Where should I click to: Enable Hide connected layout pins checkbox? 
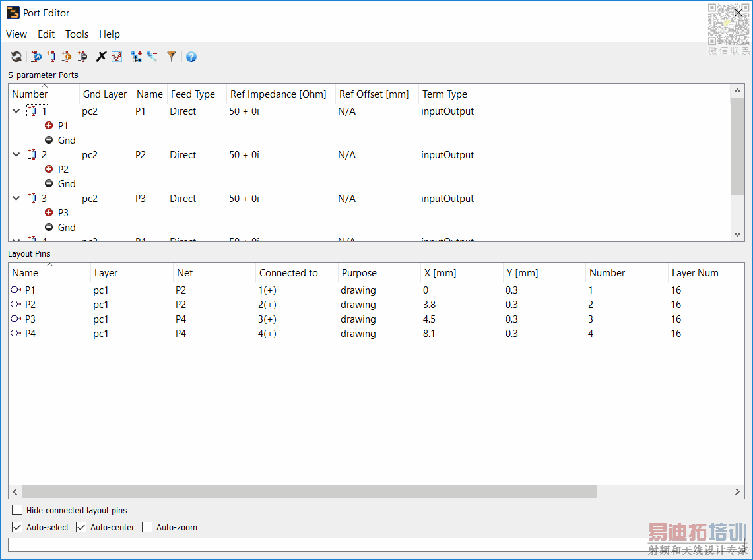(x=17, y=510)
